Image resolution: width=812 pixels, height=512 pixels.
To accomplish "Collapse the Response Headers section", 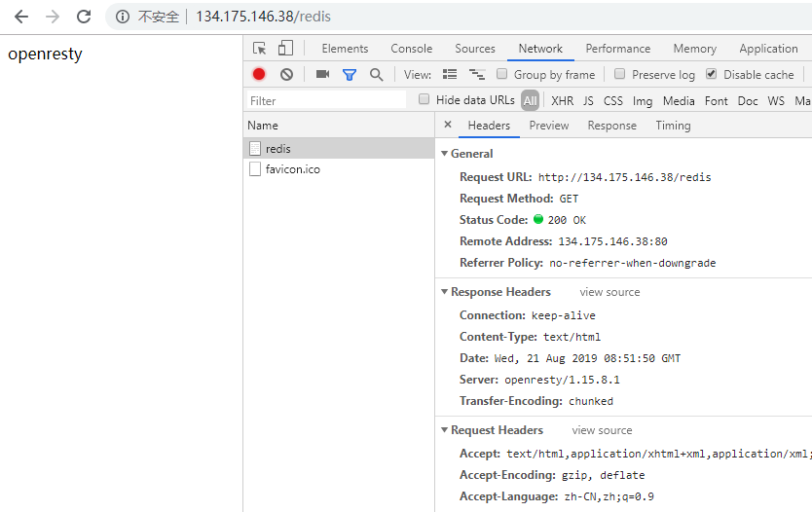I will point(445,292).
